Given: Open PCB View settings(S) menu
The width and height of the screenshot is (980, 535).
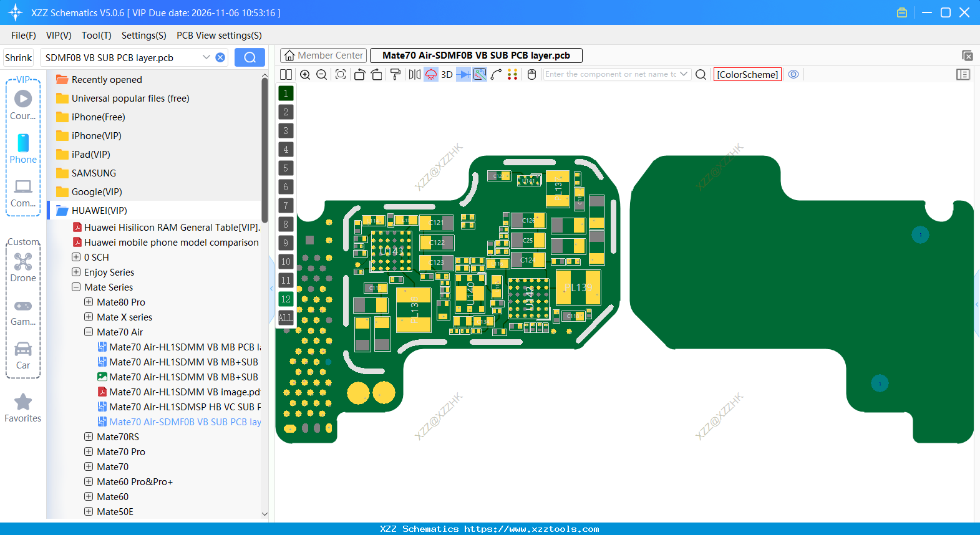Looking at the screenshot, I should [x=219, y=36].
